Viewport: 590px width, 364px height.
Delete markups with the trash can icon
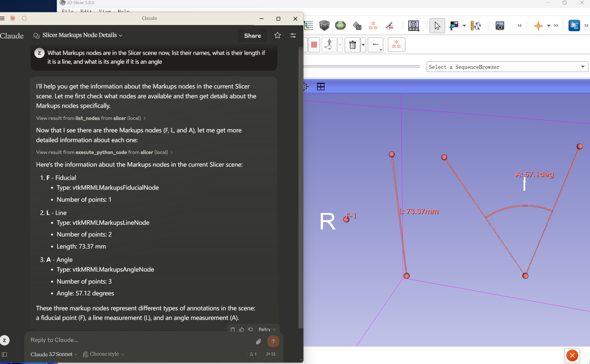tap(352, 45)
